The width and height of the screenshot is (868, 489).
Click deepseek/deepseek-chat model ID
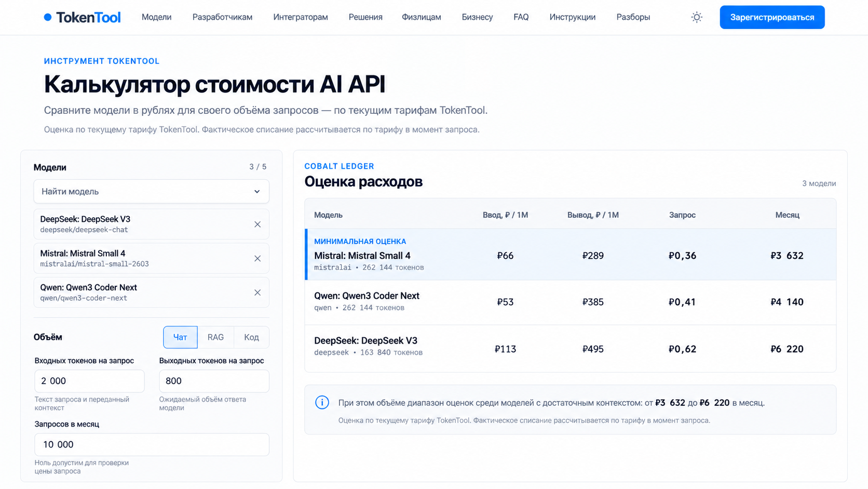pyautogui.click(x=84, y=230)
